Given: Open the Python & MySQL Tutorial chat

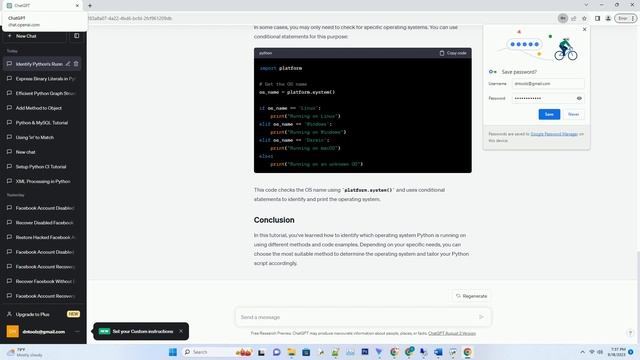Looking at the screenshot, I should tap(42, 123).
